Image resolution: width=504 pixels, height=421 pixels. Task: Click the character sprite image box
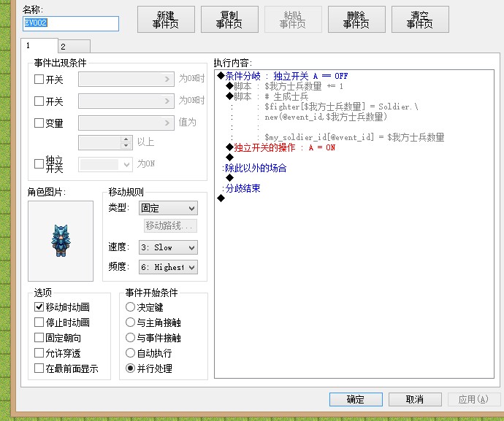[x=61, y=242]
